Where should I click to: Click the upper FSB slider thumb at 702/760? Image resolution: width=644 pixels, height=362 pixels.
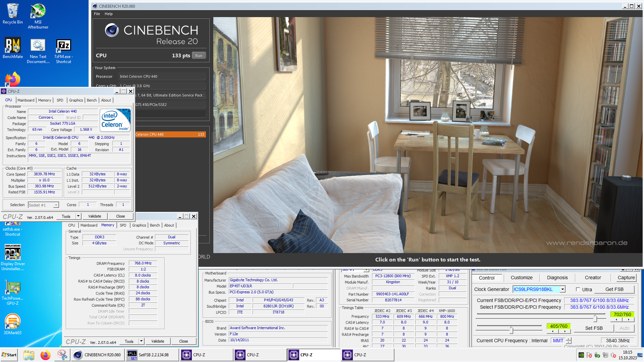coord(595,318)
